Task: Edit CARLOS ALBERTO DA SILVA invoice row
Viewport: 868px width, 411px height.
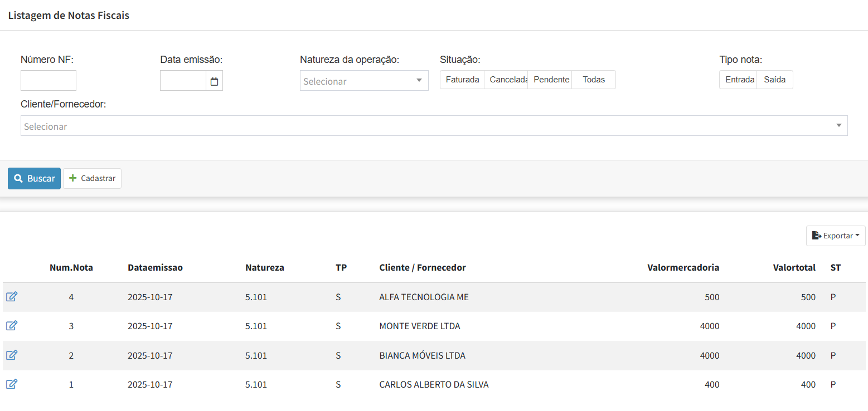Action: pyautogui.click(x=12, y=384)
